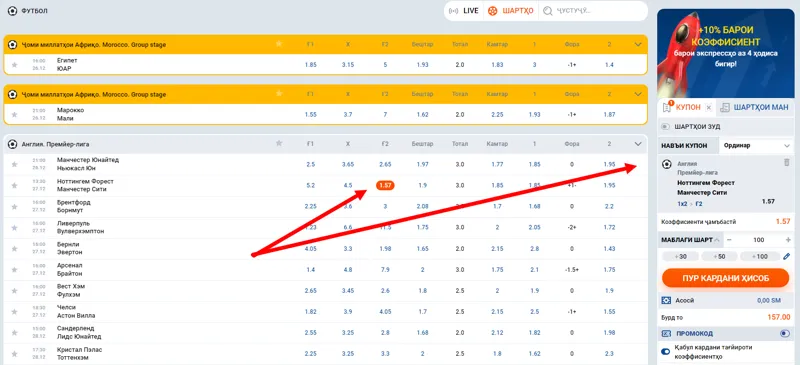800x365 pixels.
Task: Open the Арсенал vs Брайтон match page
Action: pyautogui.click(x=70, y=270)
